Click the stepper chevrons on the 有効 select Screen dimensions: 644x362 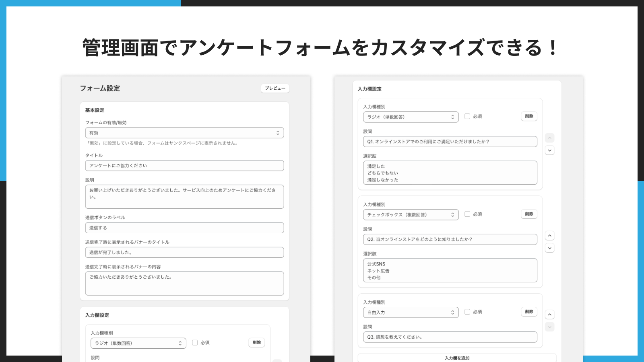pos(277,132)
